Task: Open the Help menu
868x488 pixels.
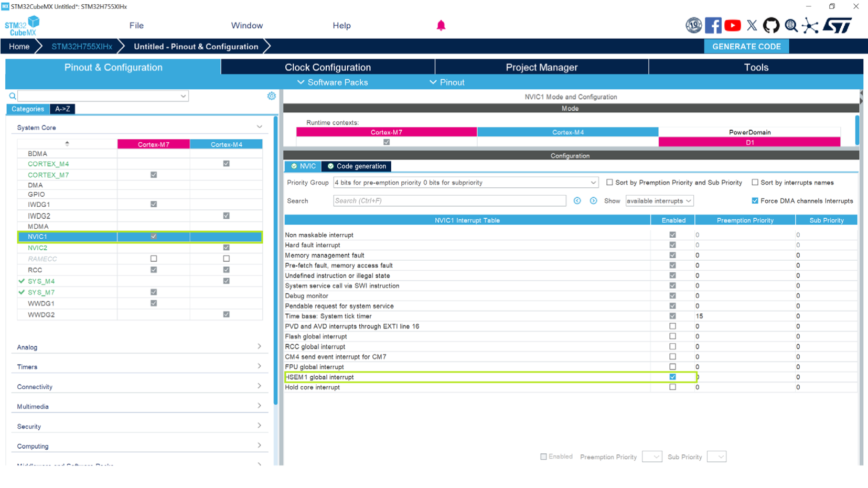Action: coord(341,25)
